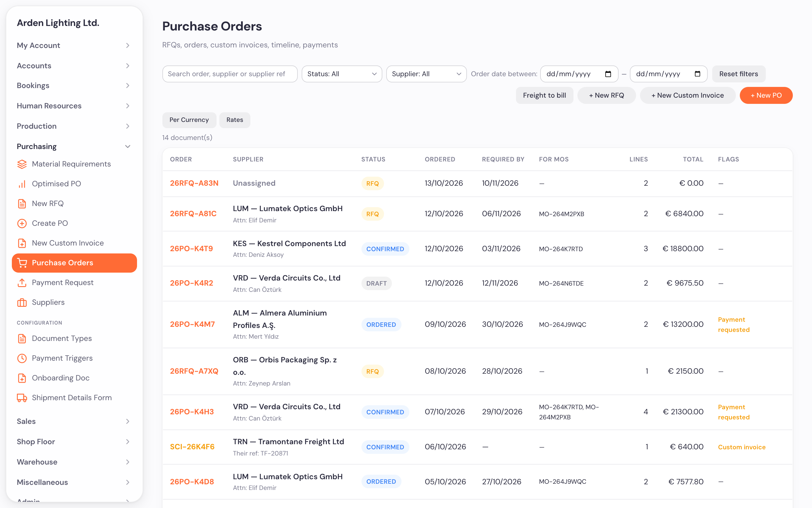The image size is (812, 508).
Task: Click the Suppliers briefcase icon
Action: (22, 302)
